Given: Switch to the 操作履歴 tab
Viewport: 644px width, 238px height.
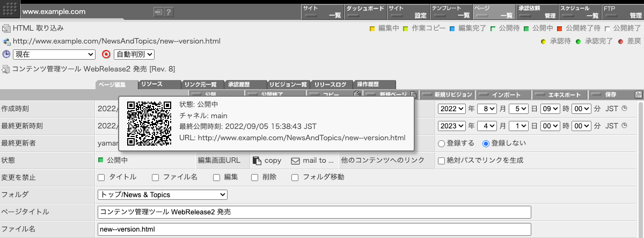Looking at the screenshot, I should click(375, 84).
